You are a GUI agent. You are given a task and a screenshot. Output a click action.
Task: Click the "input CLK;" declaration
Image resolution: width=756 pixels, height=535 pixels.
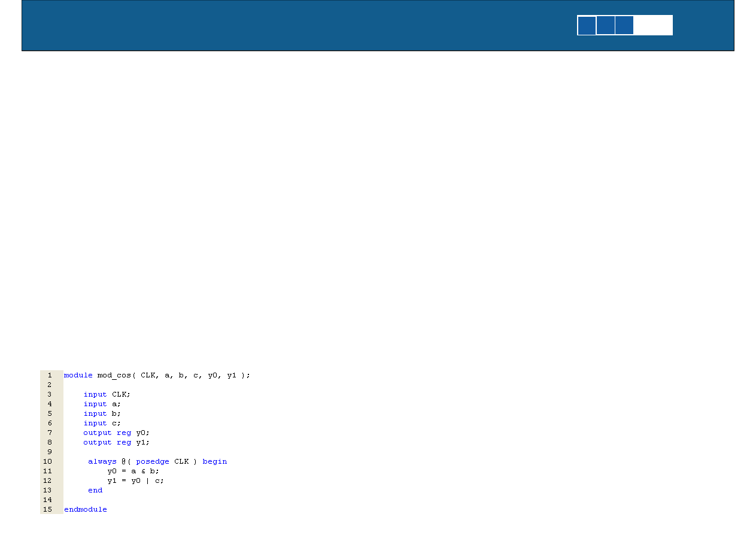coord(107,395)
